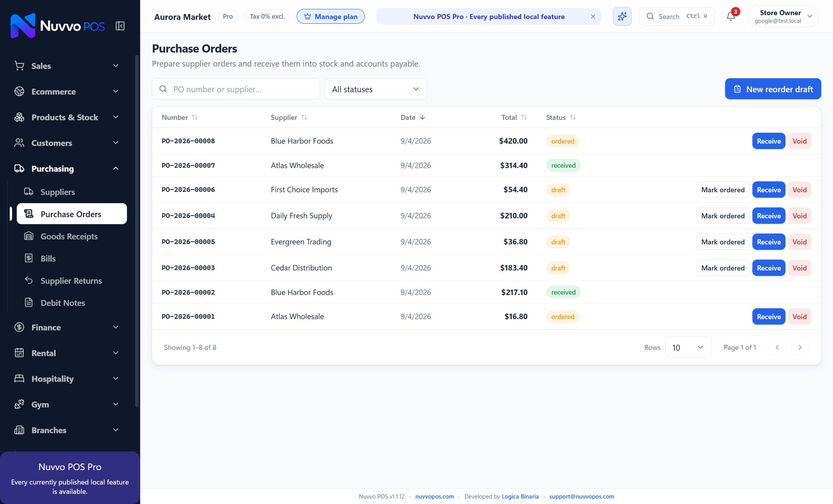
Task: Click support@nuvvopos.com email link
Action: [x=581, y=496]
